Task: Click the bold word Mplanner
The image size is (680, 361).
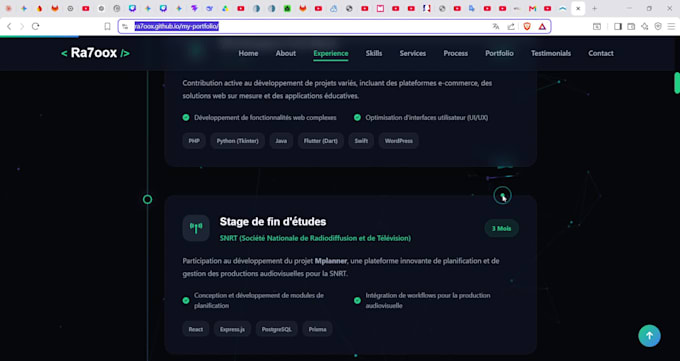Action: [331, 261]
